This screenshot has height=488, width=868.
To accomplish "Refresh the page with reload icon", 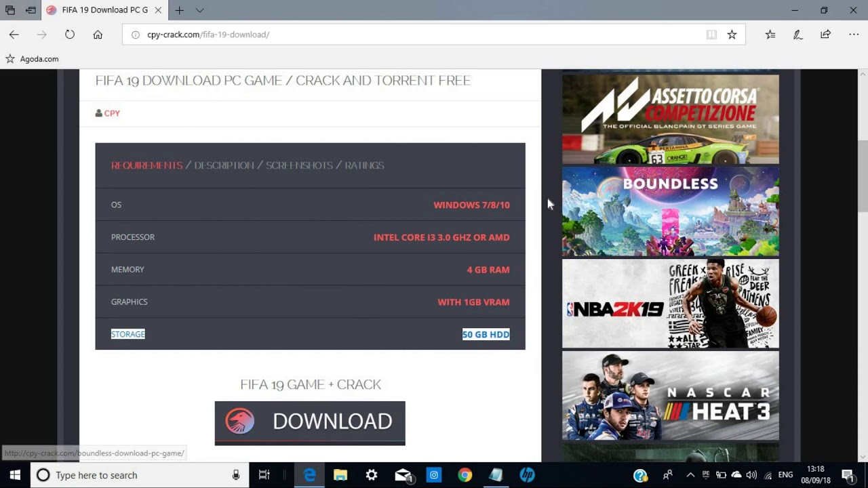I will click(x=70, y=35).
